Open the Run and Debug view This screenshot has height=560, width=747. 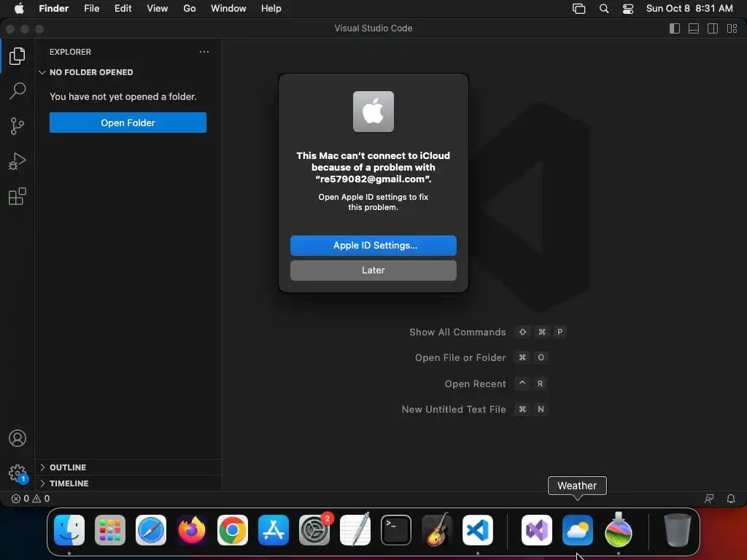point(18,161)
